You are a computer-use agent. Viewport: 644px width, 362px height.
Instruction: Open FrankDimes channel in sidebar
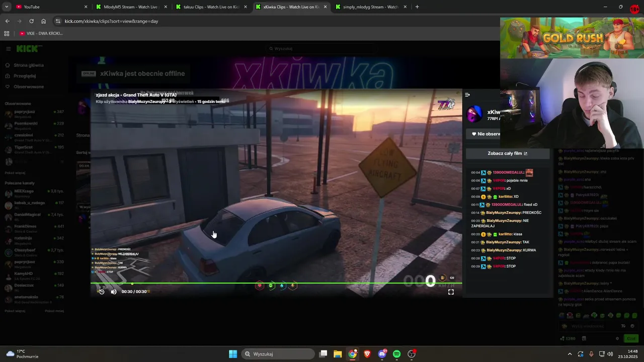coord(33,228)
